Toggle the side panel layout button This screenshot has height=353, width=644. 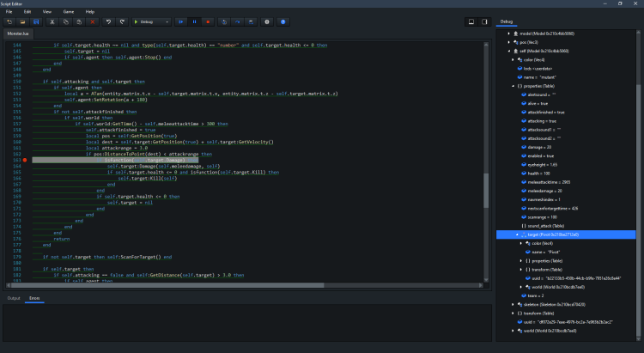click(x=484, y=21)
